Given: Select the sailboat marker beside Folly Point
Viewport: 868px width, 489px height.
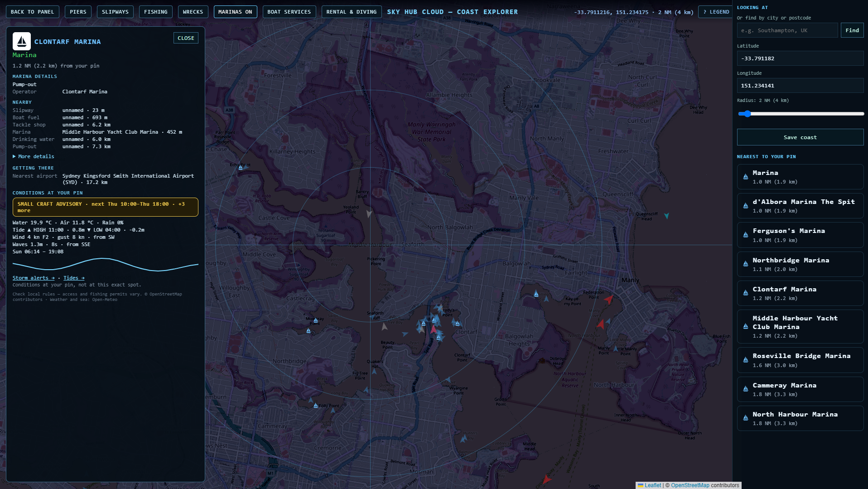Looking at the screenshot, I should (316, 405).
